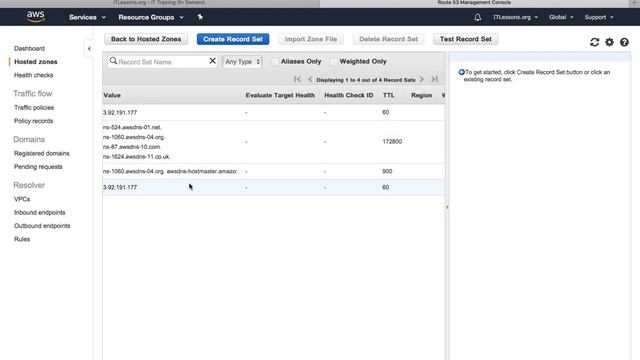This screenshot has height=360, width=640.
Task: Click the info icon in right panel
Action: point(461,72)
